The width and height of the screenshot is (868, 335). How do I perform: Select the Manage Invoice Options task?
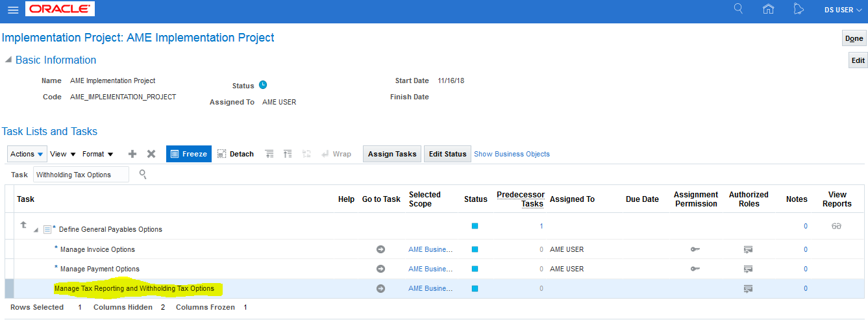pyautogui.click(x=97, y=249)
